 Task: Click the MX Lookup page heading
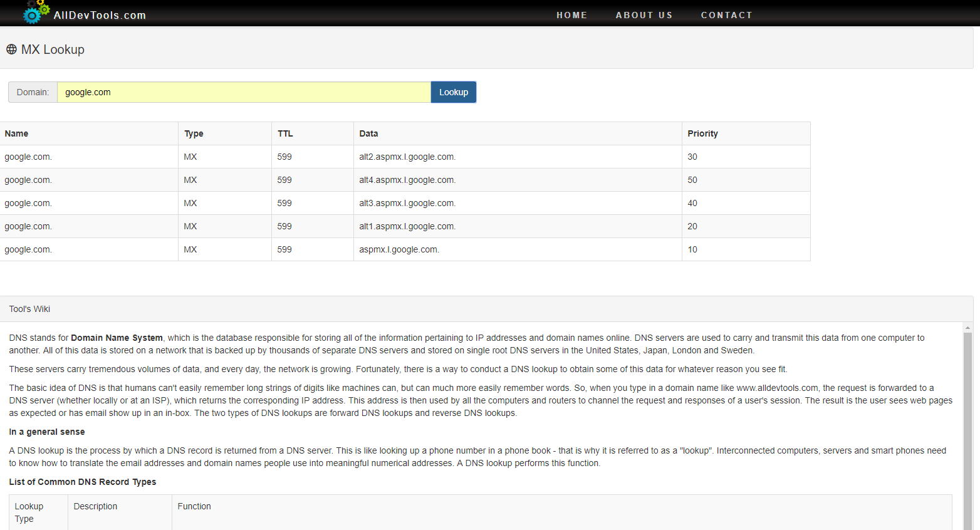pos(53,49)
